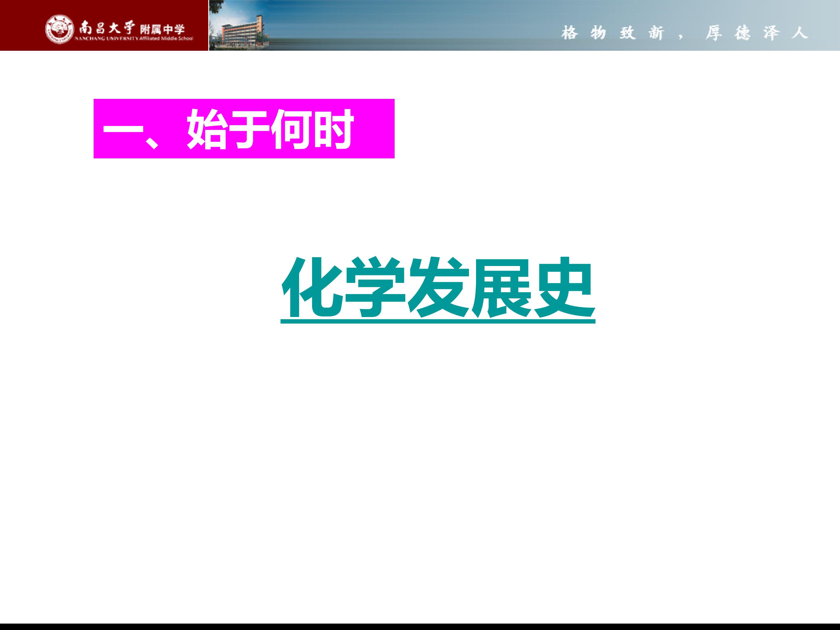Click the 人 character ending the motto
This screenshot has height=630, width=840.
click(x=800, y=34)
